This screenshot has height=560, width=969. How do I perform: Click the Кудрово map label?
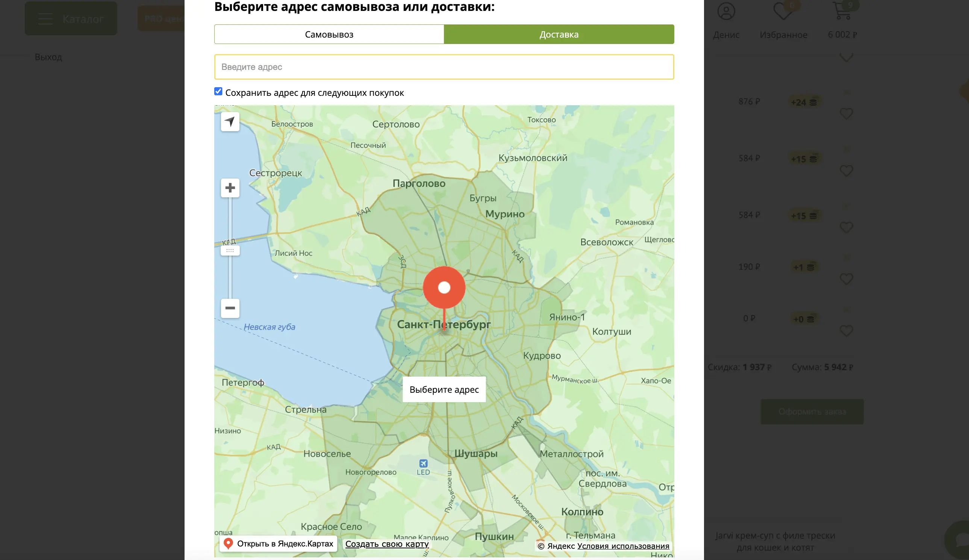pyautogui.click(x=542, y=356)
